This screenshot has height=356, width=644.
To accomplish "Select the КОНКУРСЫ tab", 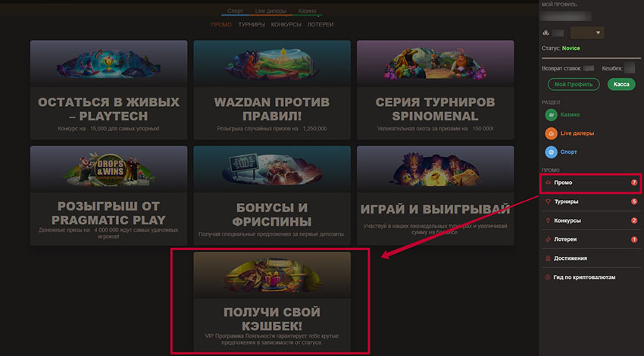I will pos(286,25).
